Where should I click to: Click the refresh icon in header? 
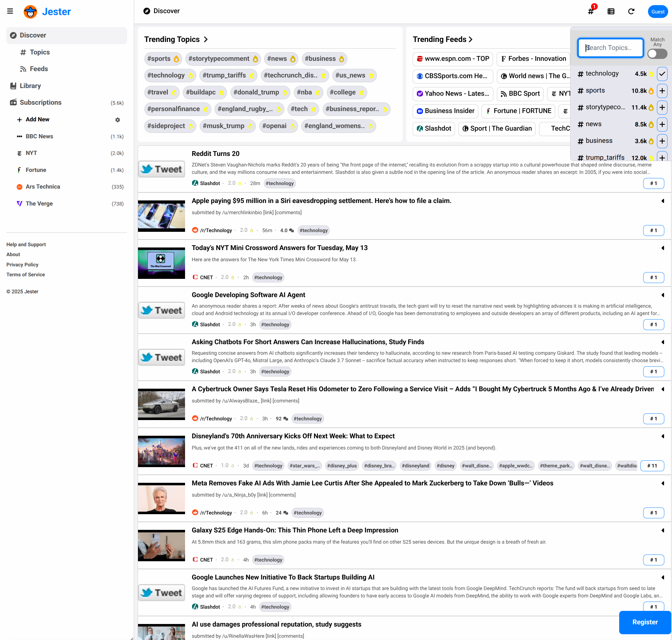631,11
